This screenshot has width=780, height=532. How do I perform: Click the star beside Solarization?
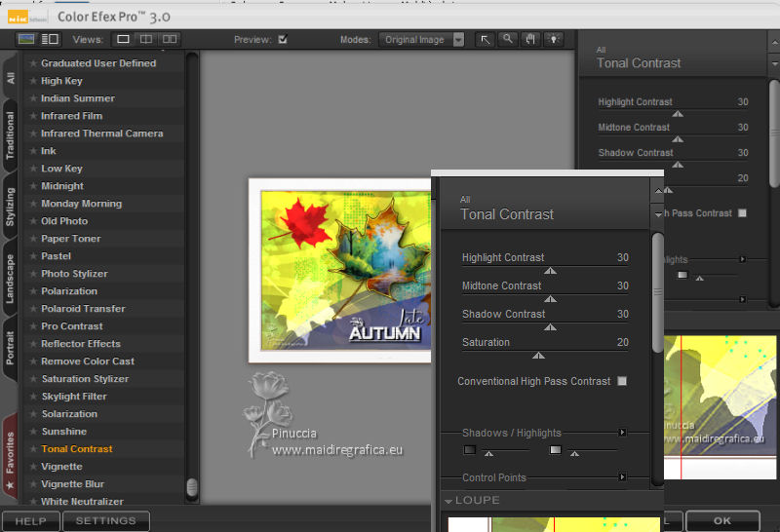click(33, 414)
